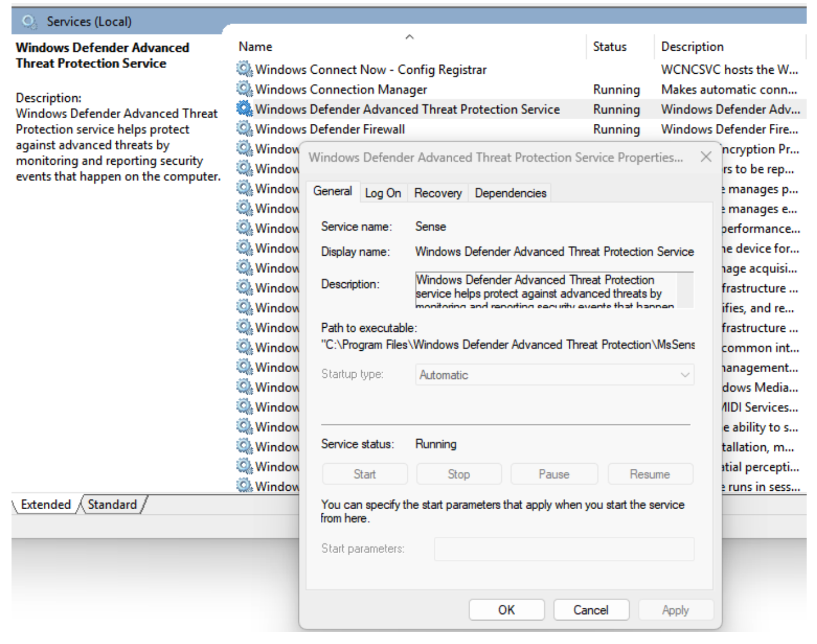Select the Dependencies tab
The width and height of the screenshot is (817, 644).
click(510, 193)
